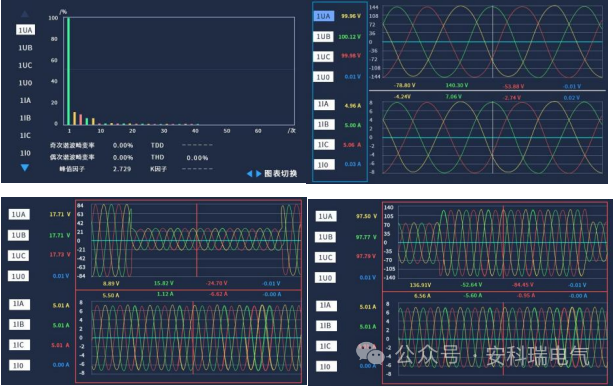614x387 pixels.
Task: Toggle the 1UA channel reading 97.50 V
Action: point(326,216)
